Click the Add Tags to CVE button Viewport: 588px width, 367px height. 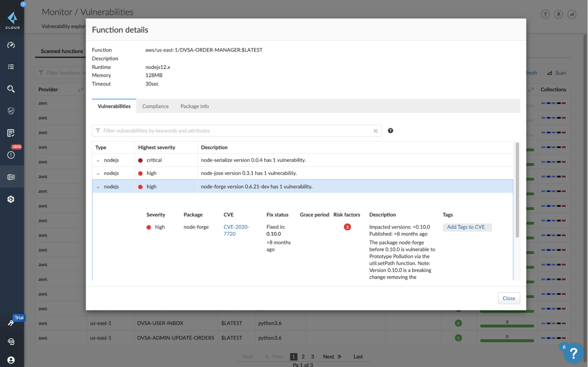point(467,227)
